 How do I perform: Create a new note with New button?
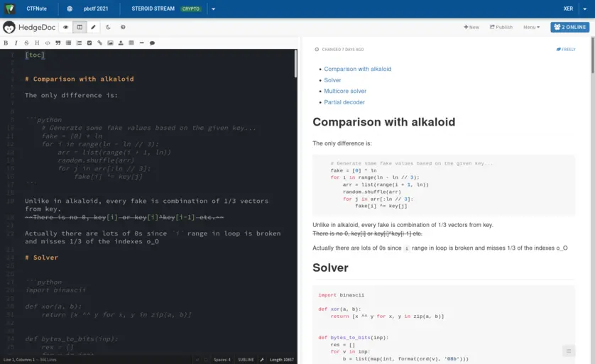click(x=471, y=27)
